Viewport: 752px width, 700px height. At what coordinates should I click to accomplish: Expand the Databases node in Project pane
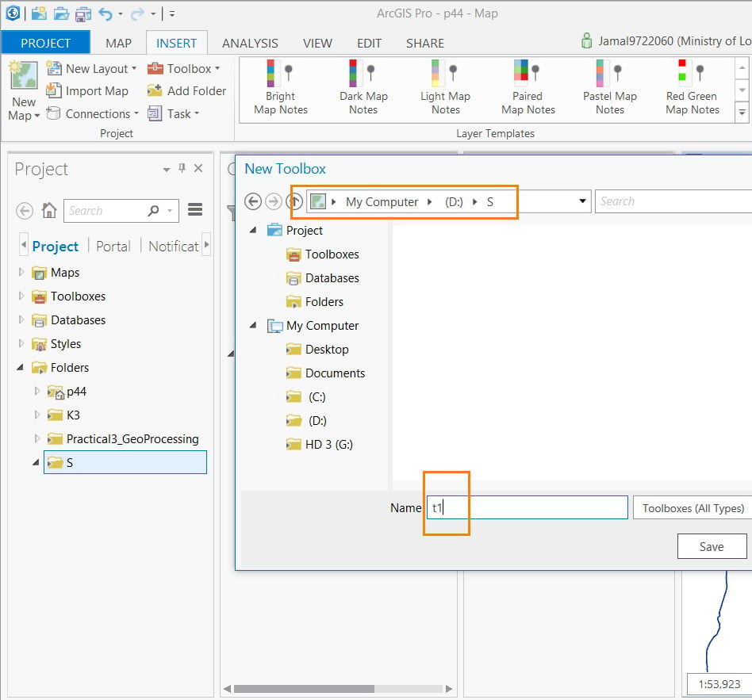21,319
